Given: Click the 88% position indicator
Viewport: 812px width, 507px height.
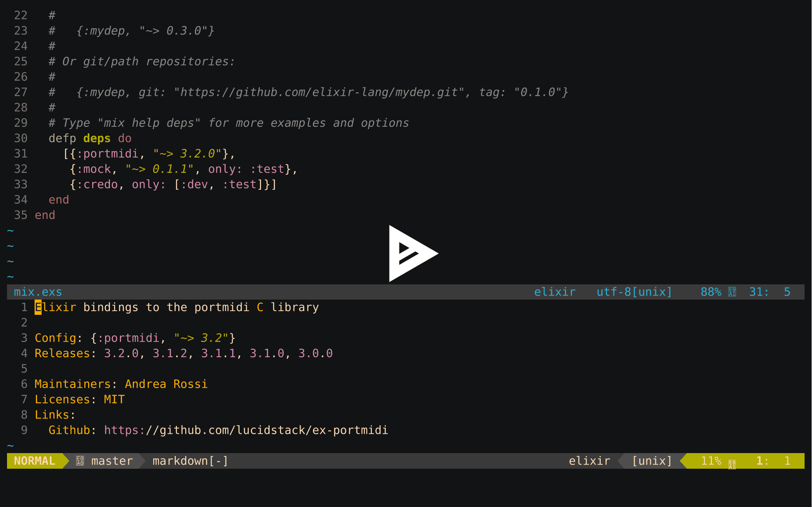Looking at the screenshot, I should point(711,292).
